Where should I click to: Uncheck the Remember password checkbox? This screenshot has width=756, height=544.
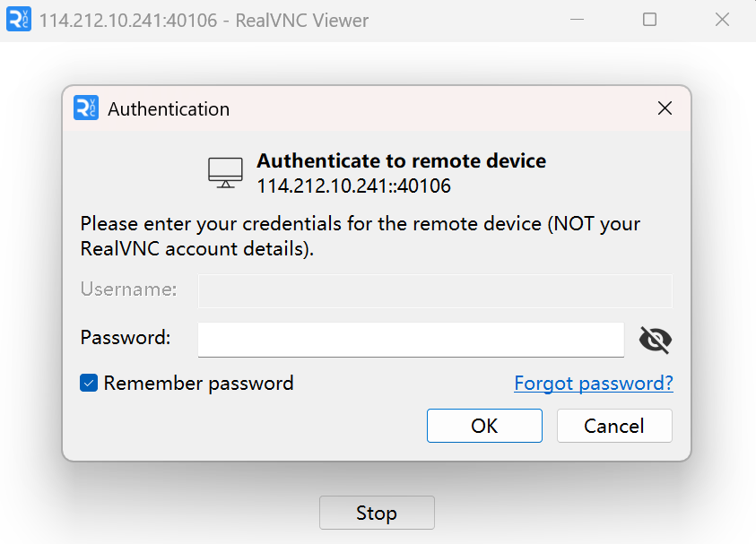[89, 384]
